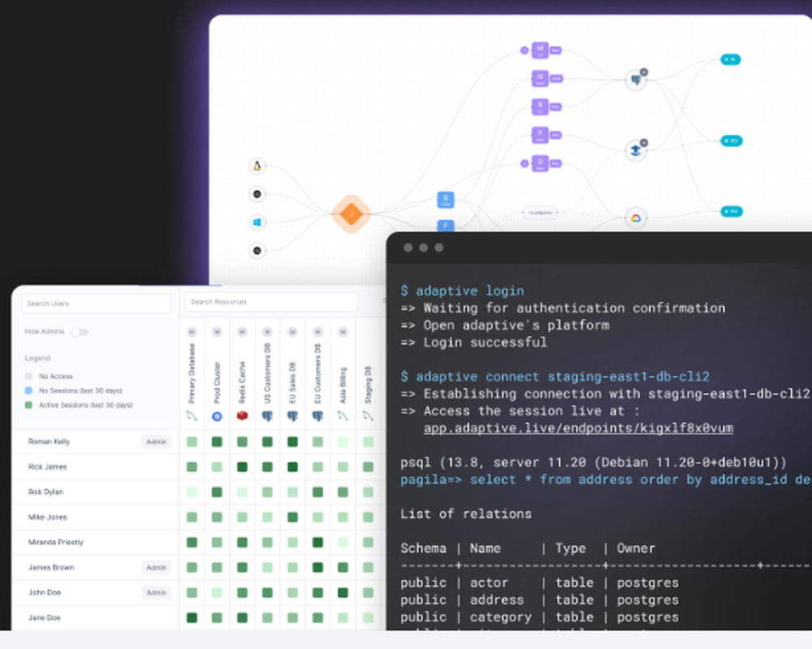This screenshot has width=812, height=649.
Task: Click the M badge above Asia Billing
Action: tap(343, 331)
